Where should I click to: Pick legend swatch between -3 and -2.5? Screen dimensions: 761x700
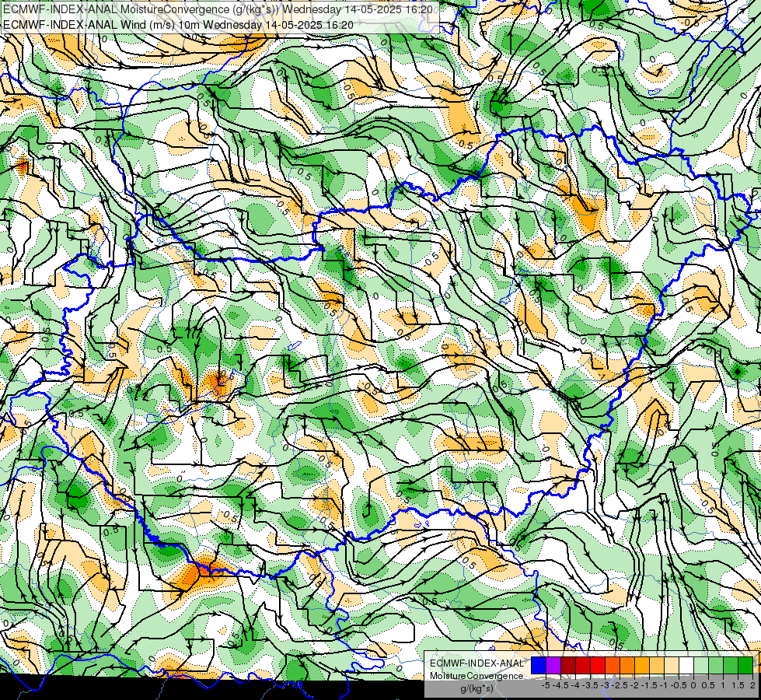click(x=613, y=666)
